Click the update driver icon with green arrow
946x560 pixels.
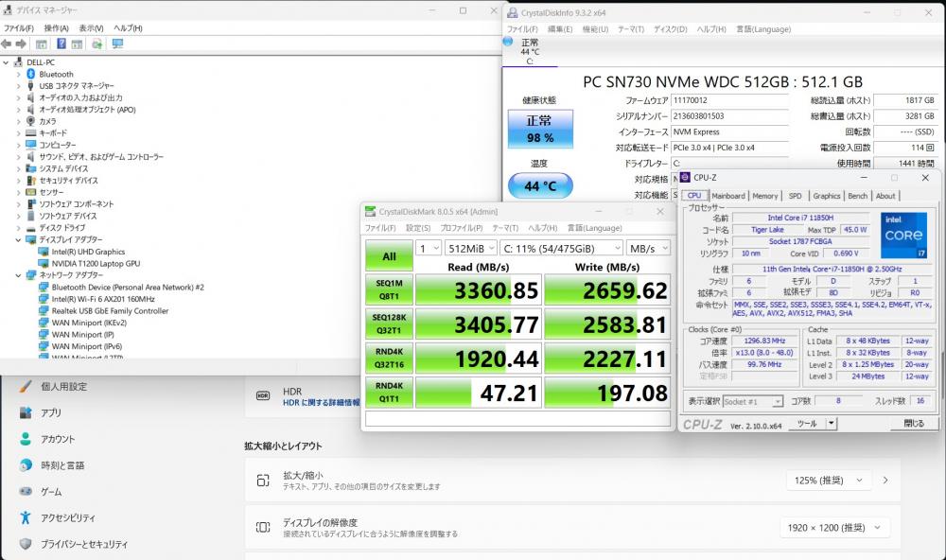click(x=96, y=44)
